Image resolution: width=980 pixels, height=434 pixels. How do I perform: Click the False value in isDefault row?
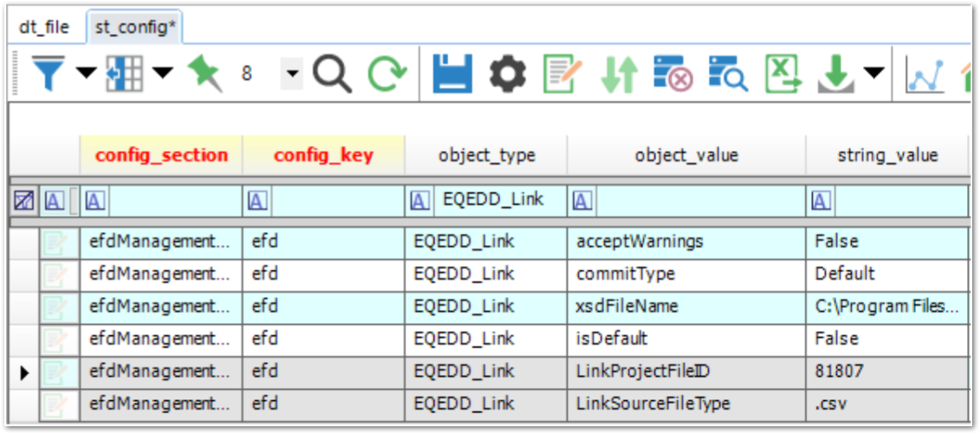887,340
